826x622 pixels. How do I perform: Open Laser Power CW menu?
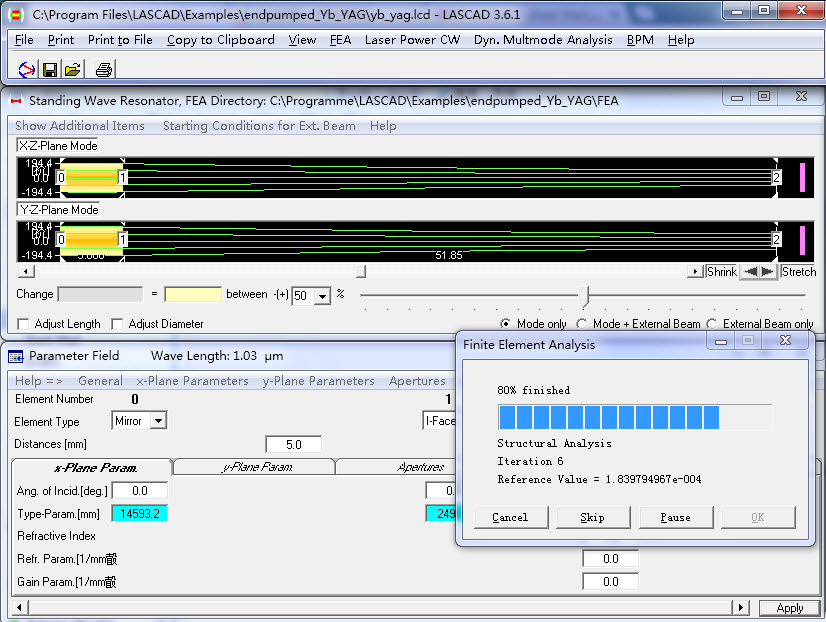tap(412, 40)
